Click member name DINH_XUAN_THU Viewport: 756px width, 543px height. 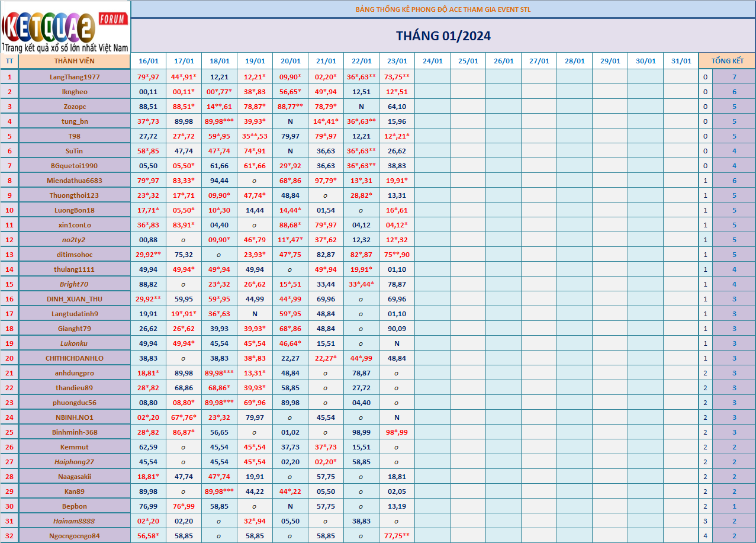pos(75,299)
